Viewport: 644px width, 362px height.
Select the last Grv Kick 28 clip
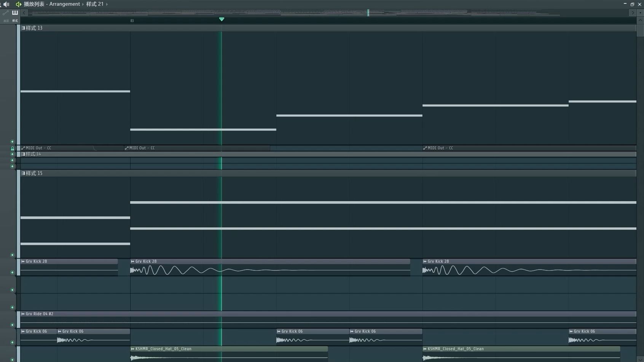pos(529,267)
